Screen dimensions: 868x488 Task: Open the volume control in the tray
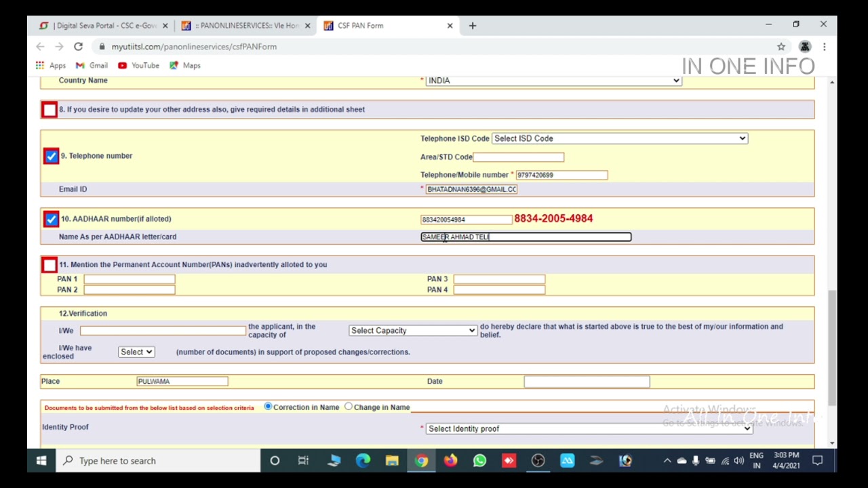(x=738, y=461)
